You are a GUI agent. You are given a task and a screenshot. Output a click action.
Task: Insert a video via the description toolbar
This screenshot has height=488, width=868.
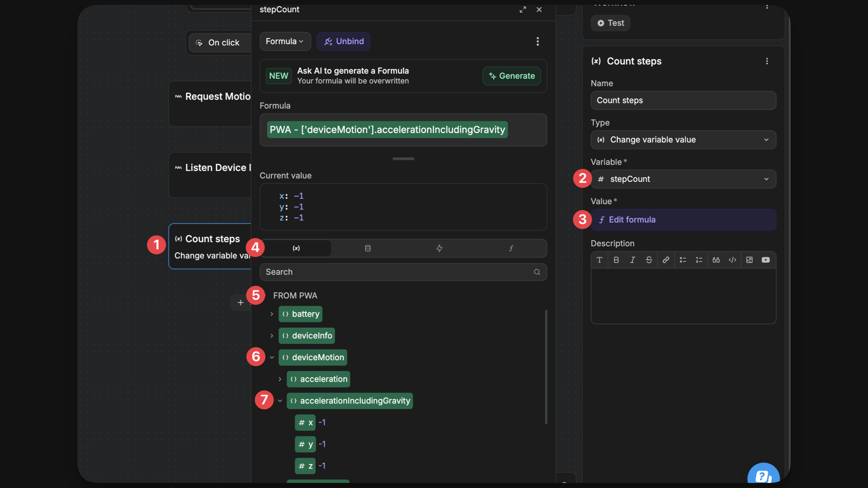coord(765,260)
